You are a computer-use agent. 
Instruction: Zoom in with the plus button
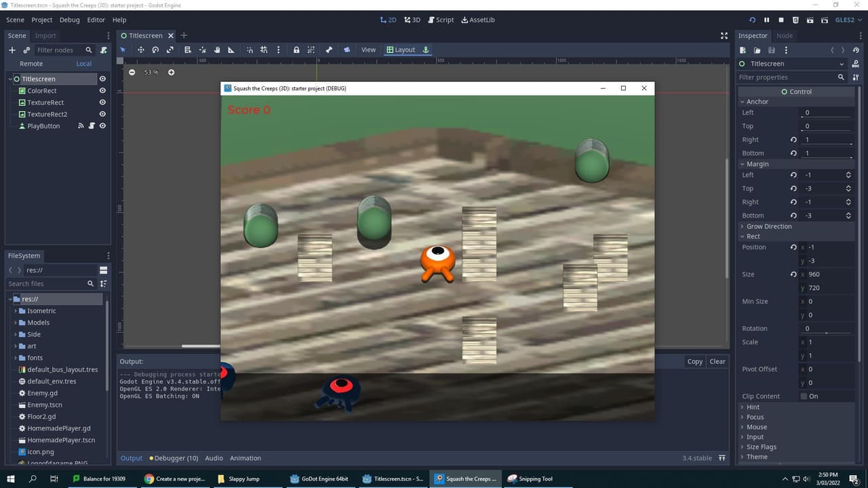coord(171,72)
